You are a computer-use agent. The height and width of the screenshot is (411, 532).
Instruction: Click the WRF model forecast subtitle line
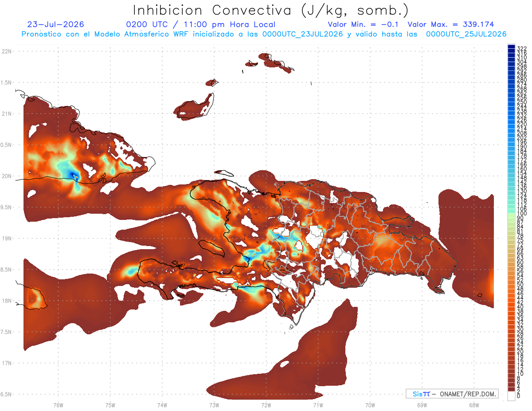coord(264,34)
